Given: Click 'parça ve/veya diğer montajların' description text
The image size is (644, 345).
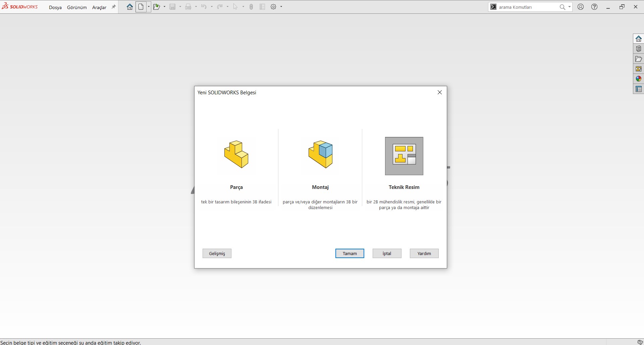Looking at the screenshot, I should coord(320,205).
